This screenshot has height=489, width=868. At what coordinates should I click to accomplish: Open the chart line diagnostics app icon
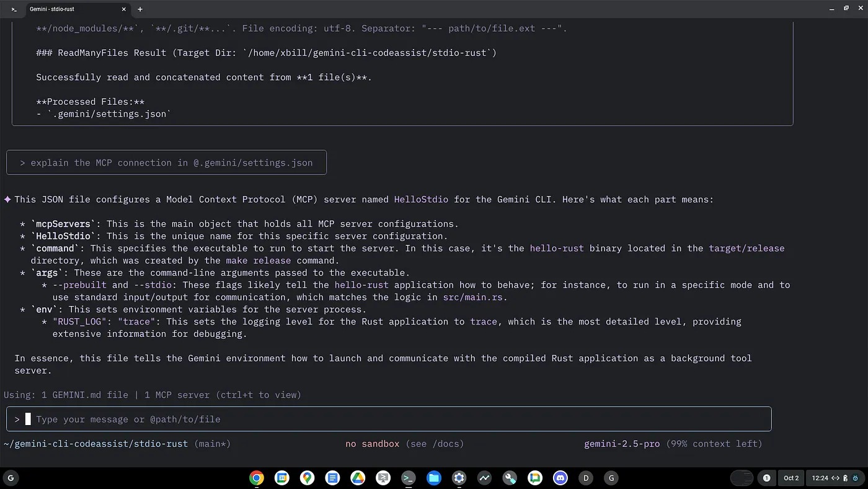(484, 478)
